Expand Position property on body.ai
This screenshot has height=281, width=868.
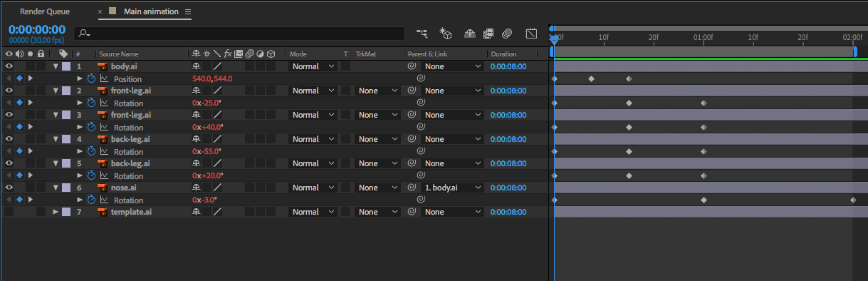coord(80,78)
